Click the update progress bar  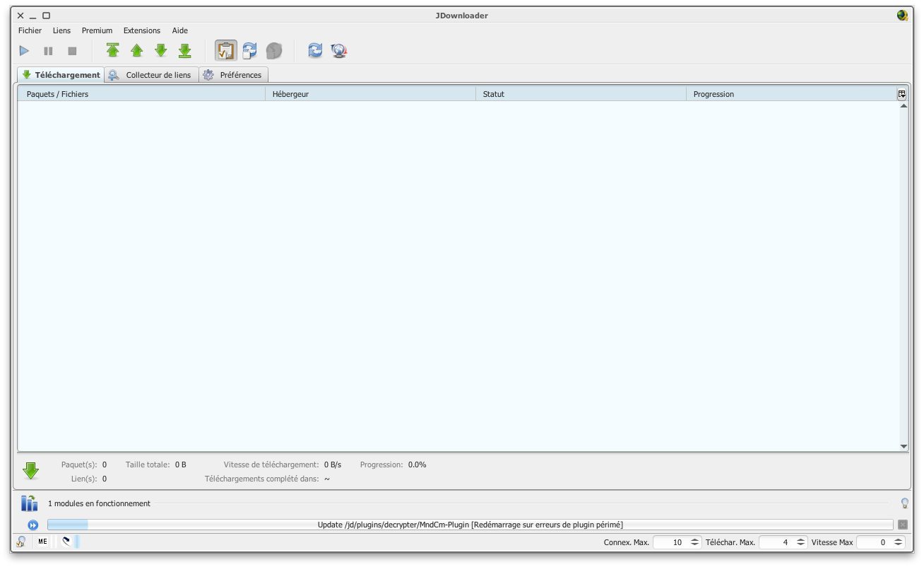[470, 525]
